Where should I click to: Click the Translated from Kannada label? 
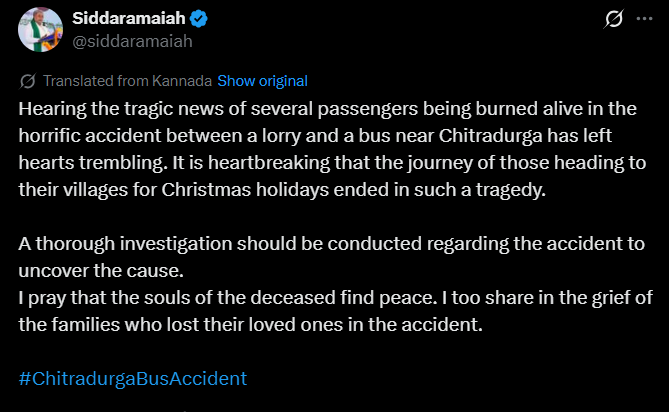[127, 81]
